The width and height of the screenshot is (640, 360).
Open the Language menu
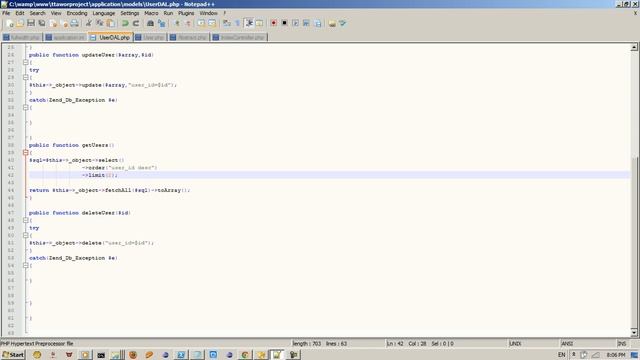[x=104, y=13]
